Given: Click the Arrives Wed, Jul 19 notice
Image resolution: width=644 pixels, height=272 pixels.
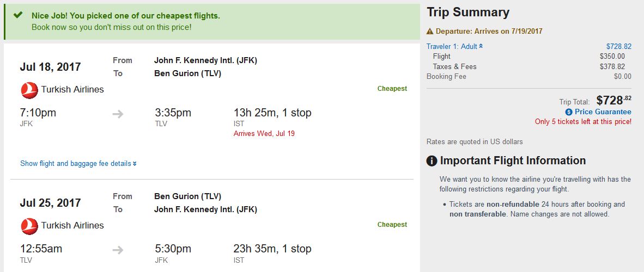Looking at the screenshot, I should (x=264, y=133).
